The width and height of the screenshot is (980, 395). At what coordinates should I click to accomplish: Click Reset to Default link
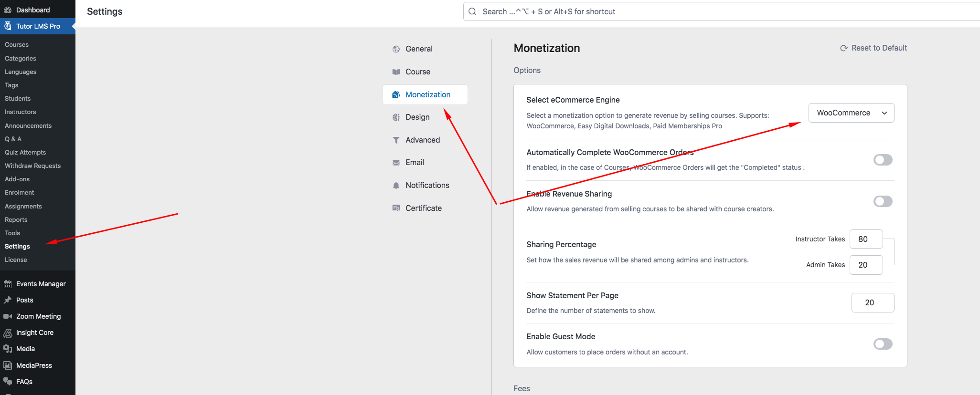873,48
